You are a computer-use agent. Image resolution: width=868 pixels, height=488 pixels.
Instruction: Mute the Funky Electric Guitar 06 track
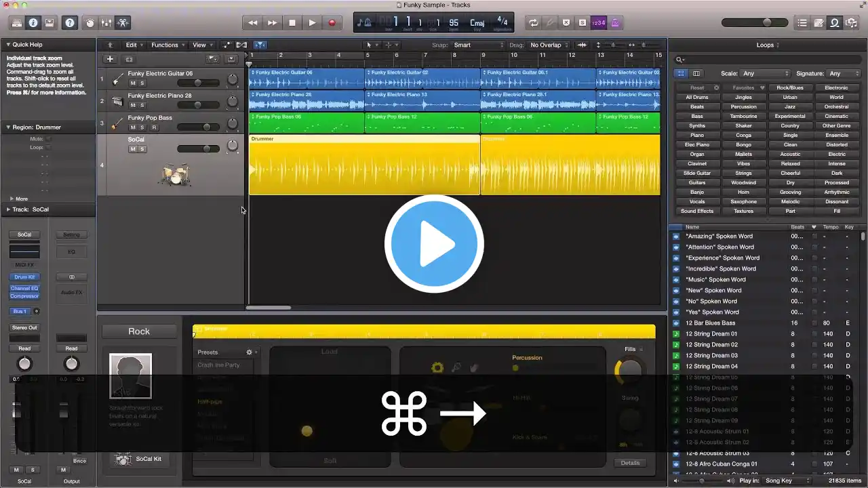coord(133,83)
